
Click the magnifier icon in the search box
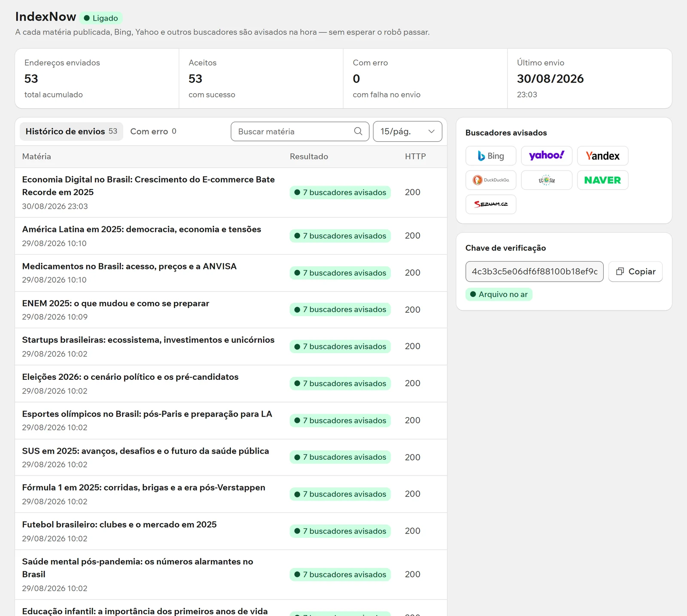(358, 131)
